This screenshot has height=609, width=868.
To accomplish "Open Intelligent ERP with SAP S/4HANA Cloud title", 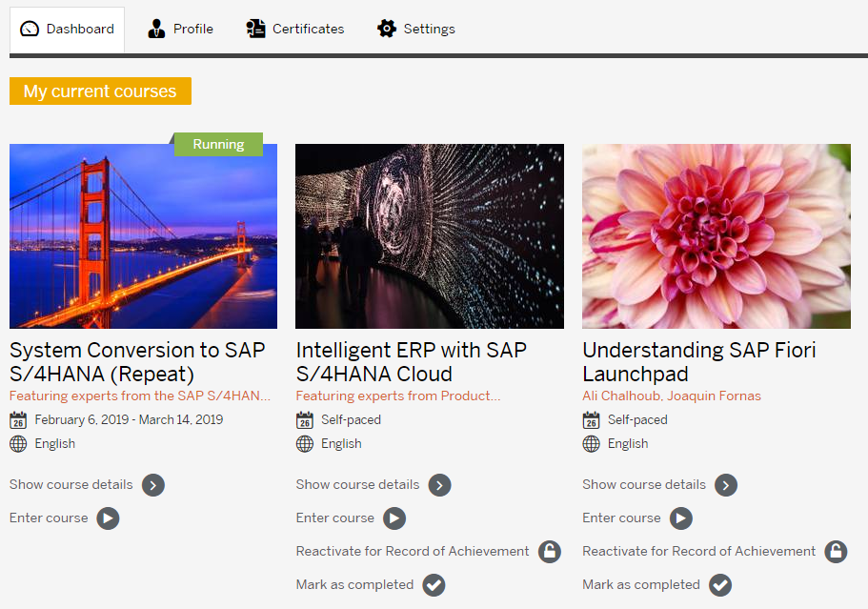I will pyautogui.click(x=412, y=362).
